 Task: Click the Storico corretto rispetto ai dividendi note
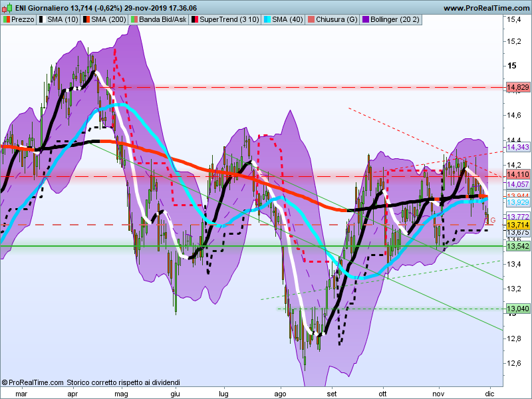(x=123, y=382)
